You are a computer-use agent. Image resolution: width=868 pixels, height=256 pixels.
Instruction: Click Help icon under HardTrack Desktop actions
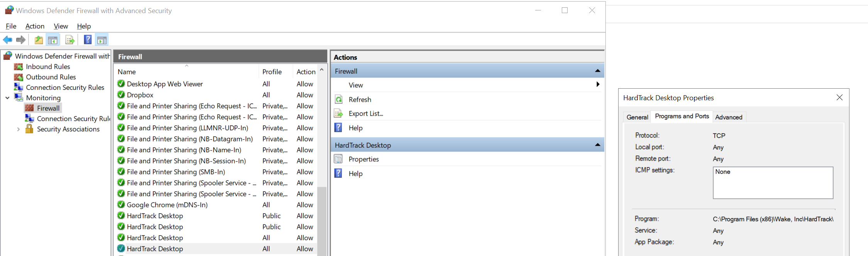pyautogui.click(x=338, y=173)
